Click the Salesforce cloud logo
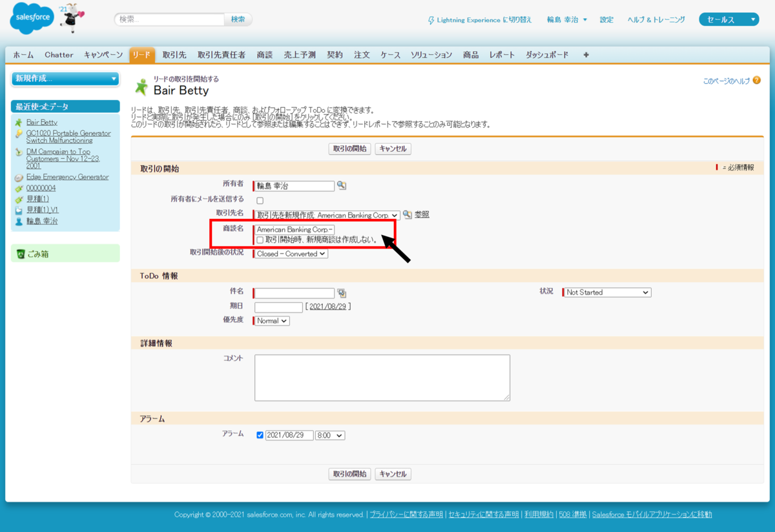Screen dimensions: 775x532 point(32,19)
